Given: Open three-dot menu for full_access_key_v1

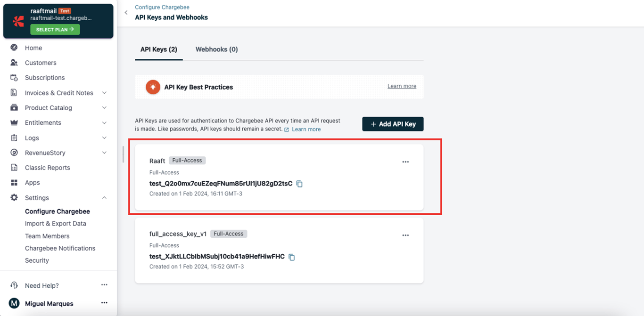Looking at the screenshot, I should pyautogui.click(x=405, y=235).
